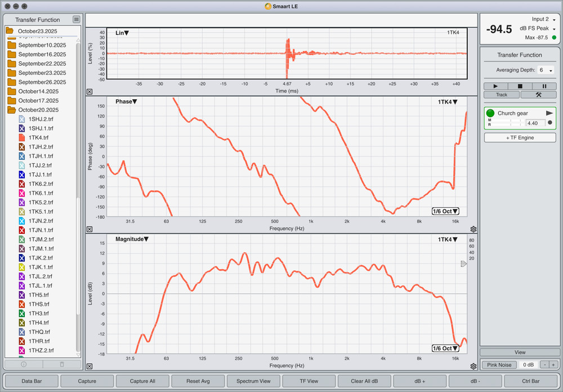The height and width of the screenshot is (392, 563).
Task: Open the Averaging Depth dropdown
Action: point(546,70)
